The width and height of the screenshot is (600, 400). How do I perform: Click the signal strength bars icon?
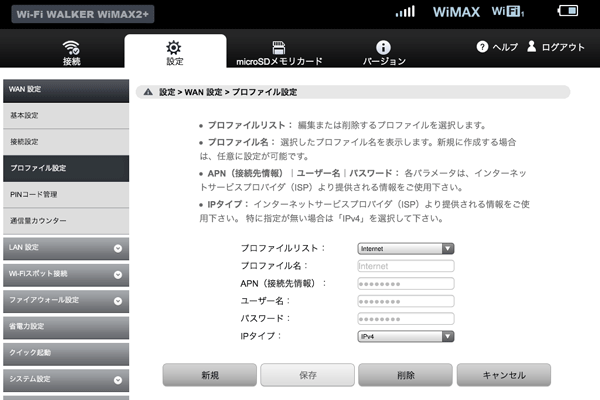click(x=405, y=12)
